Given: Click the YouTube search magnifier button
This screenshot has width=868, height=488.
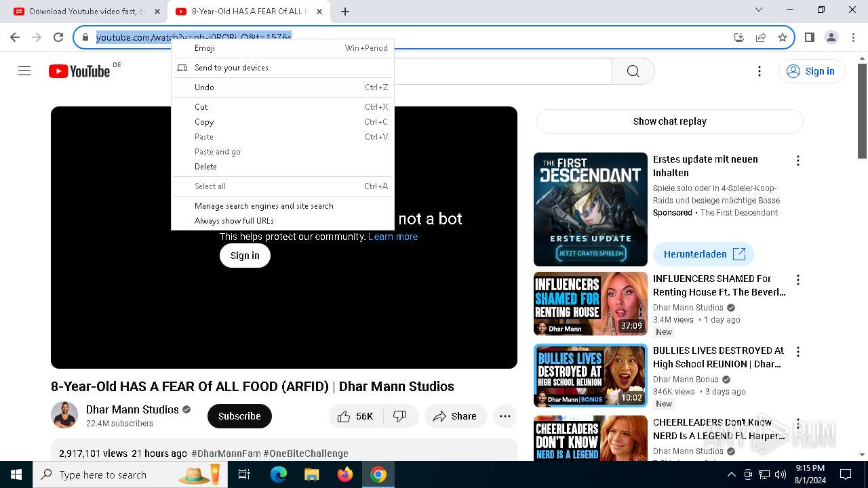Looking at the screenshot, I should pyautogui.click(x=633, y=71).
